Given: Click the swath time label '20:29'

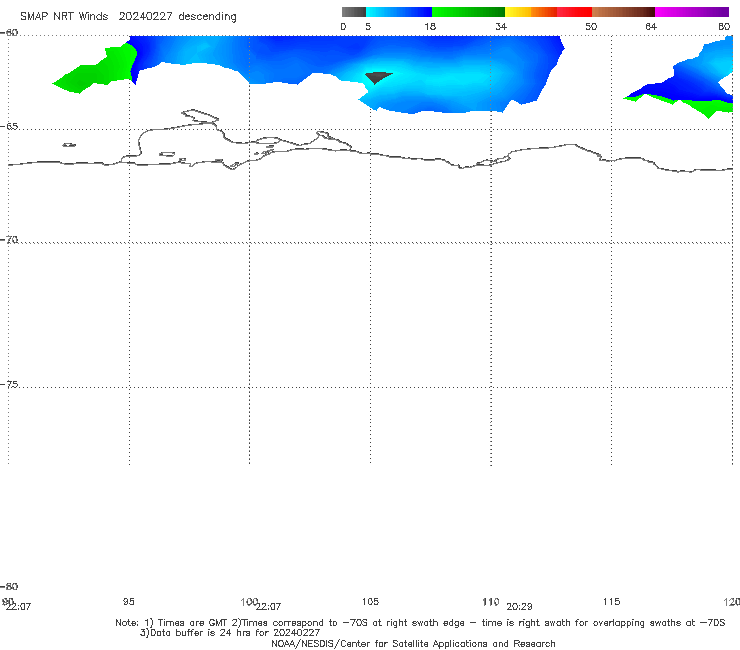Looking at the screenshot, I should (519, 607).
